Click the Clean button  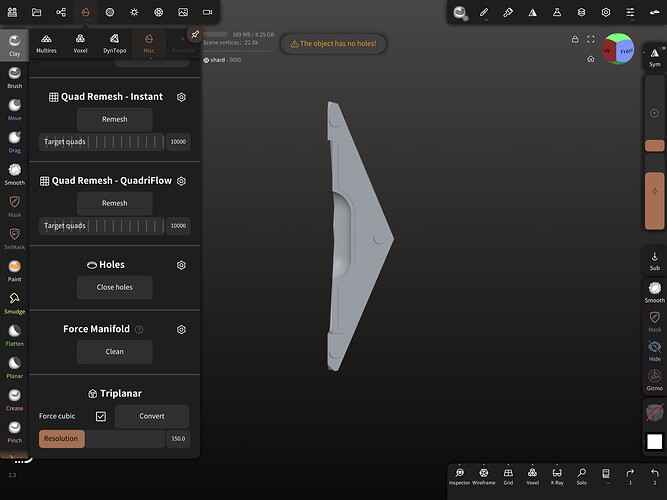pos(114,351)
